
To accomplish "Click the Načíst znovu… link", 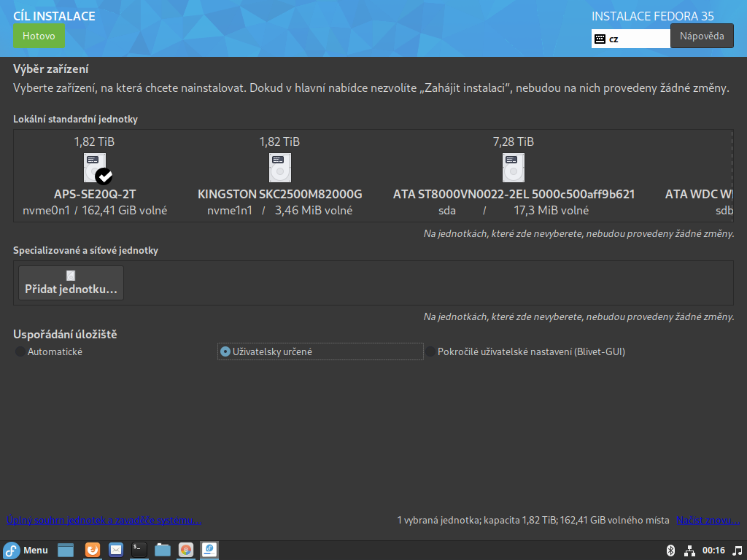I will coord(708,520).
